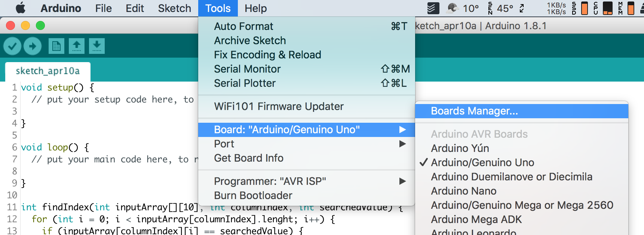This screenshot has width=644, height=235.
Task: Click Burn Bootloader
Action: click(x=253, y=195)
